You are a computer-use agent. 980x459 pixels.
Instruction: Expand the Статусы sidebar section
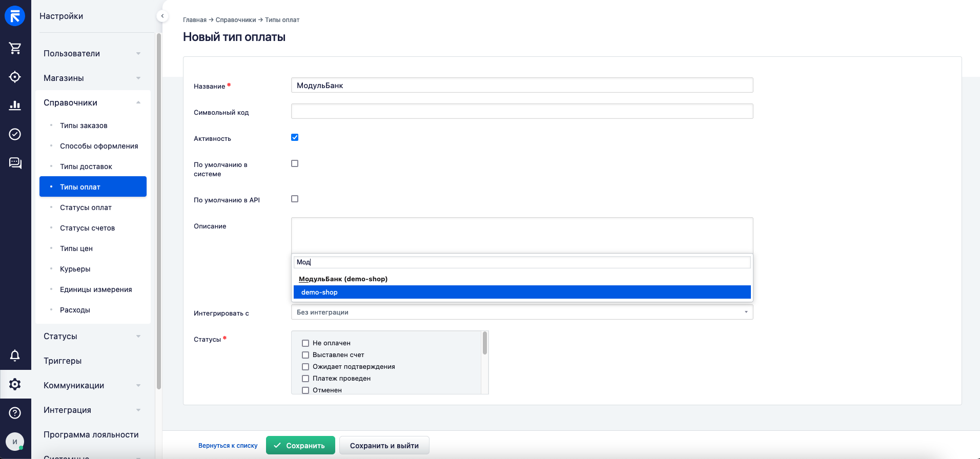click(93, 336)
